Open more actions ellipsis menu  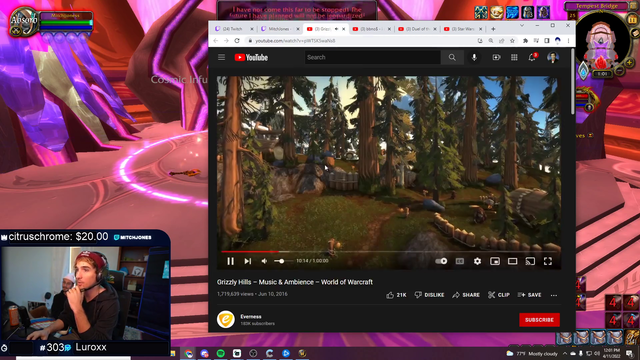554,295
